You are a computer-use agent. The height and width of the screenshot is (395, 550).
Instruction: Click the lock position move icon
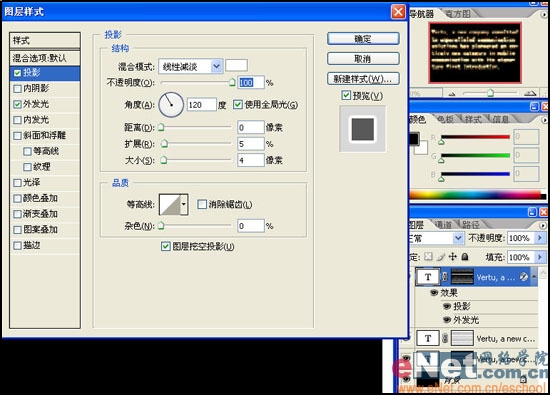pos(453,257)
